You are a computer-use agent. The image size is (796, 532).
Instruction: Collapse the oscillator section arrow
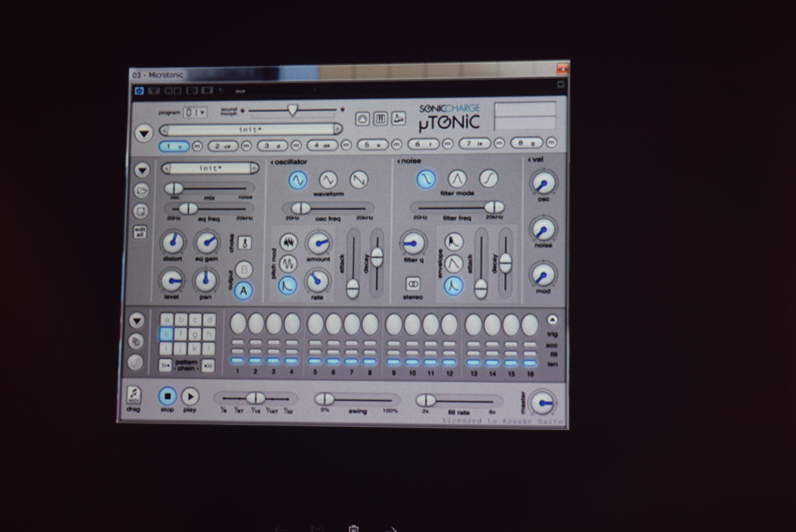point(272,163)
